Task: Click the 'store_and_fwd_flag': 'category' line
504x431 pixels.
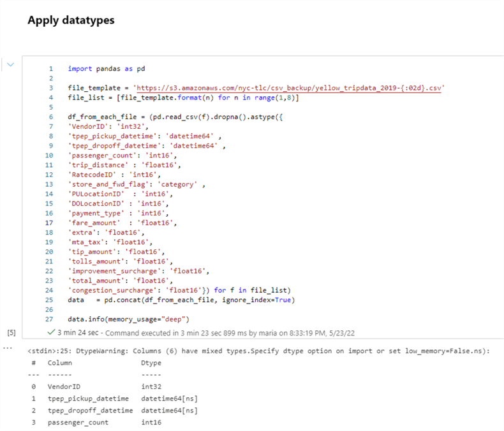Action: tap(137, 184)
